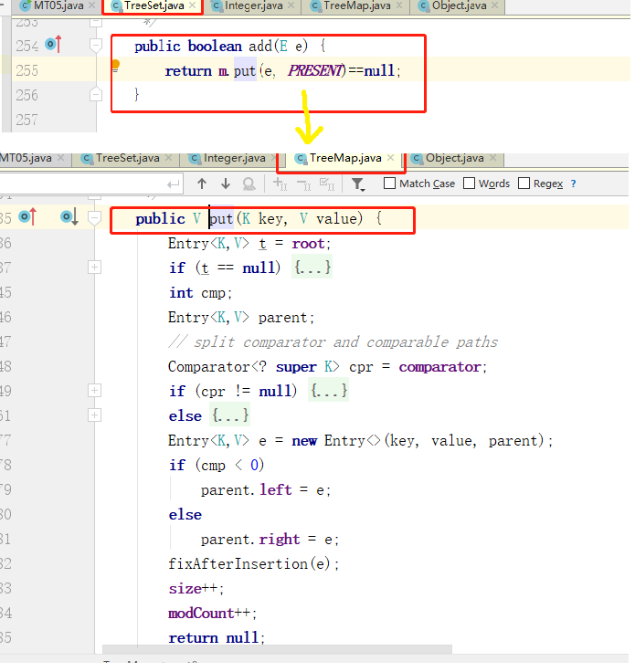635x672 pixels.
Task: Click the comment fold marker on line 253
Action: coord(96,22)
